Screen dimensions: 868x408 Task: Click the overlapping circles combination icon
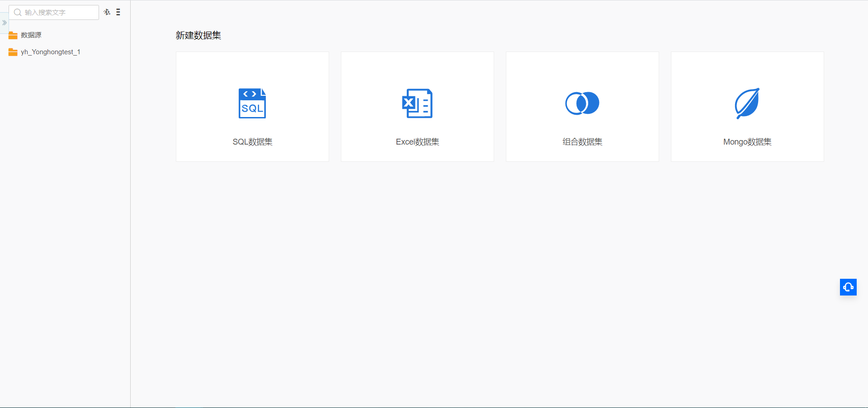pyautogui.click(x=582, y=103)
